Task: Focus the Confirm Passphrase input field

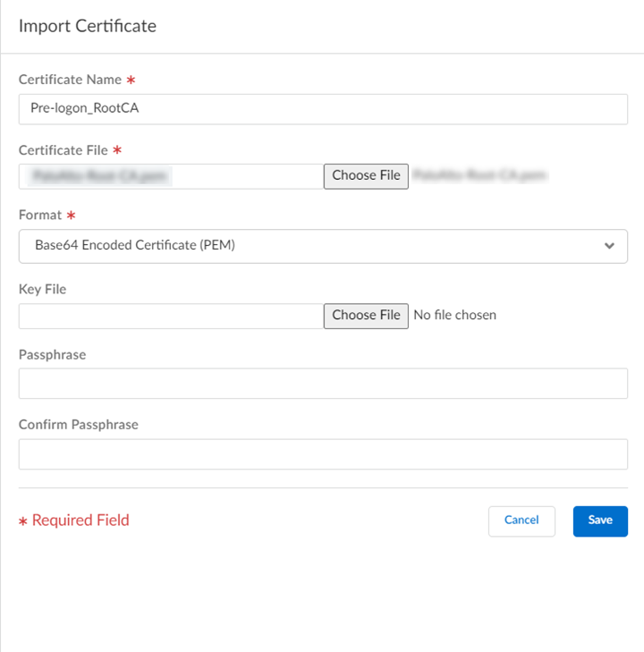Action: 322,454
